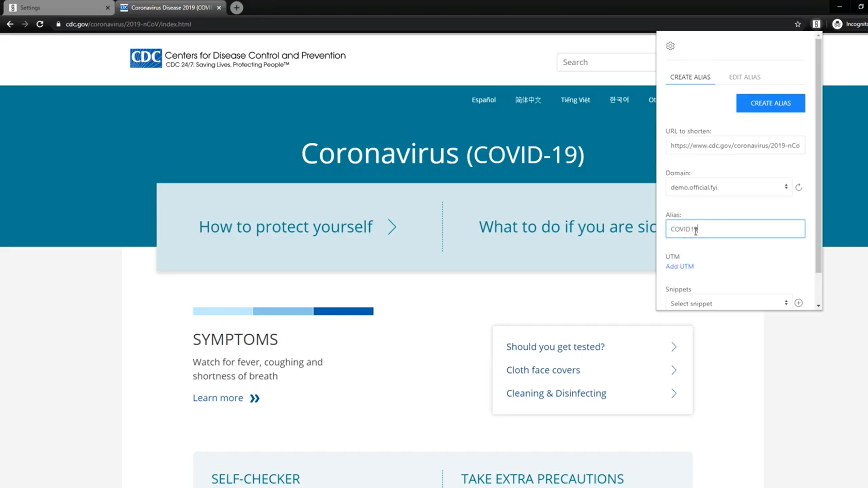Screen dimensions: 868x488
Task: Switch to the EDIT ALIAS tab
Action: (745, 77)
